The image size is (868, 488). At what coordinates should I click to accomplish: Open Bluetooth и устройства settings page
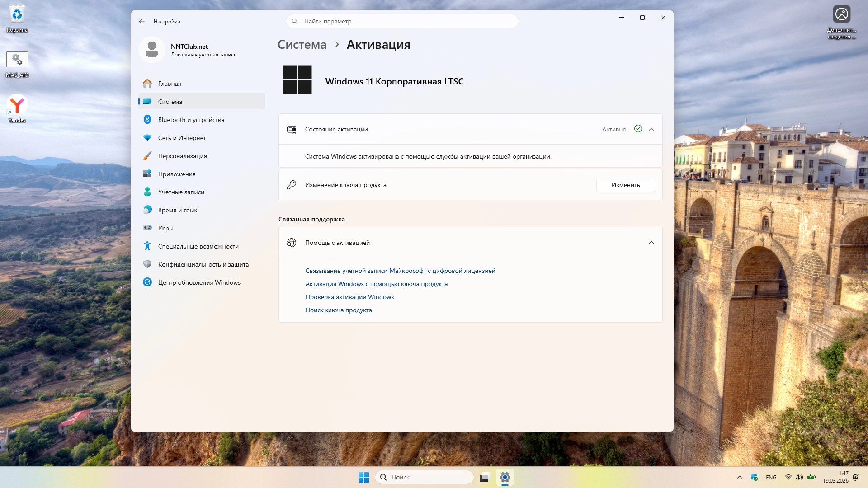click(191, 120)
